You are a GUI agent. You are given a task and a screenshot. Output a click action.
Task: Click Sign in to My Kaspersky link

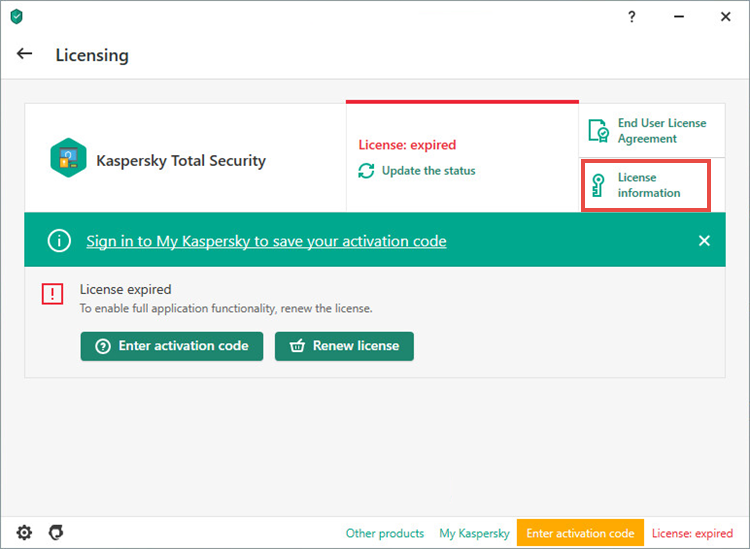266,241
